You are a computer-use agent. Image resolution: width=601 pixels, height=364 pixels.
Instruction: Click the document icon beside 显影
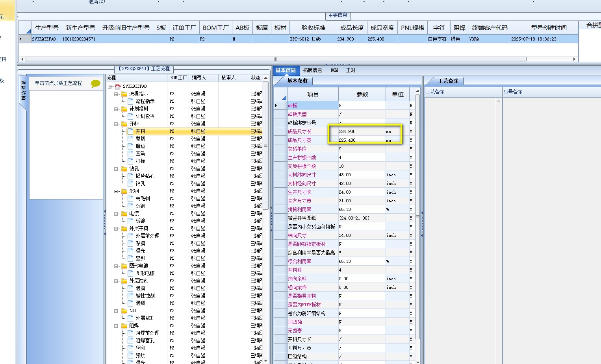(130, 258)
